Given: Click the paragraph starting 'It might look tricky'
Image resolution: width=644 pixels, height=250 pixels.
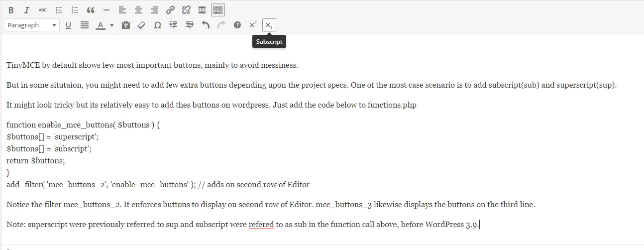Looking at the screenshot, I should [x=212, y=105].
